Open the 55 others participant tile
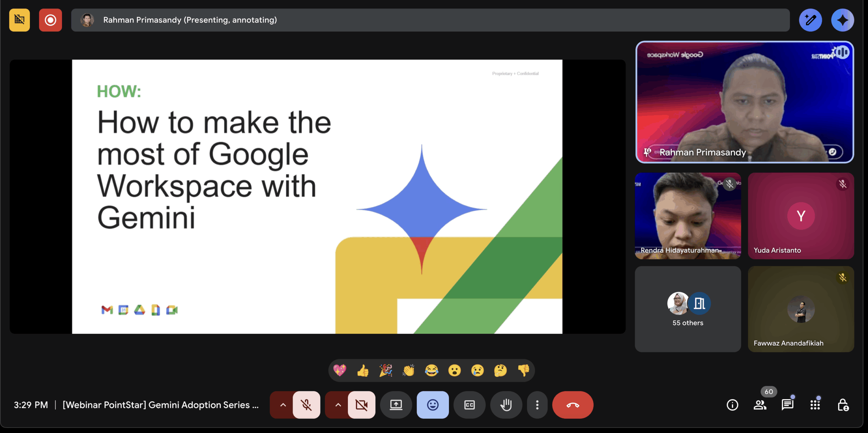 coord(688,309)
